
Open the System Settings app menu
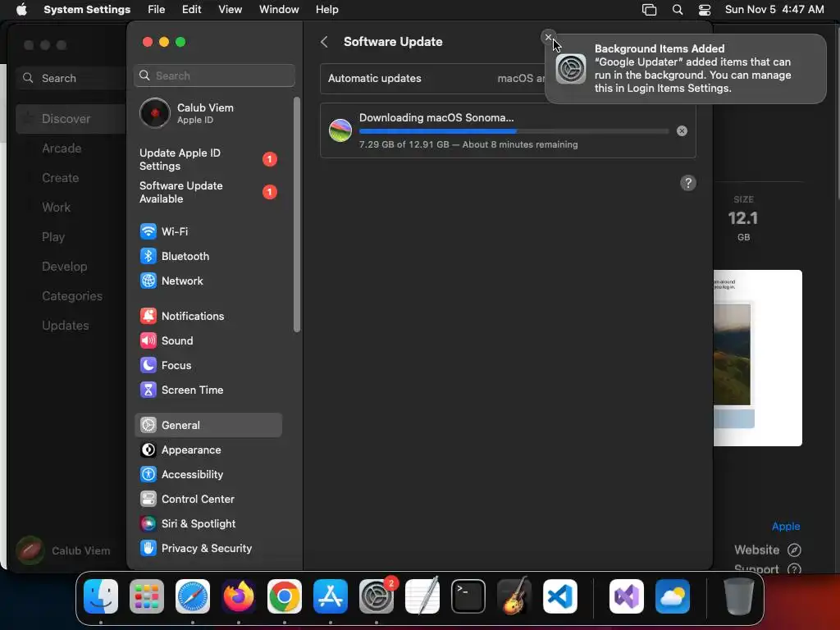(x=87, y=10)
